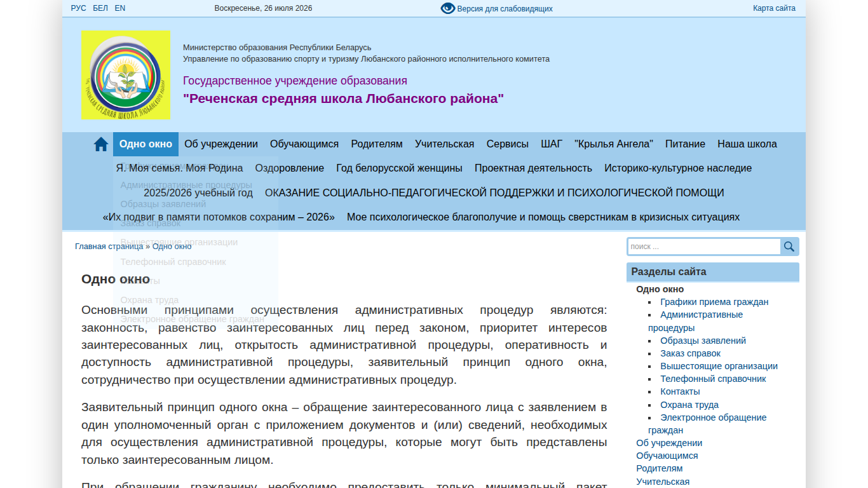Open Версия для слабовидящих link
This screenshot has height=488, width=868.
click(x=505, y=9)
